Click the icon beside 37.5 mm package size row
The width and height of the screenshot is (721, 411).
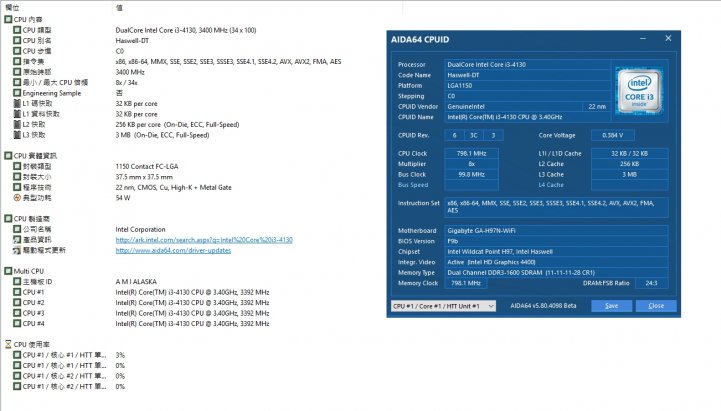pyautogui.click(x=17, y=177)
